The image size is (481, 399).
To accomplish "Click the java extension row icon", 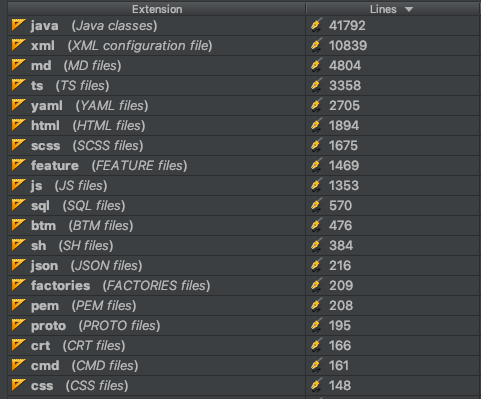I will point(18,25).
